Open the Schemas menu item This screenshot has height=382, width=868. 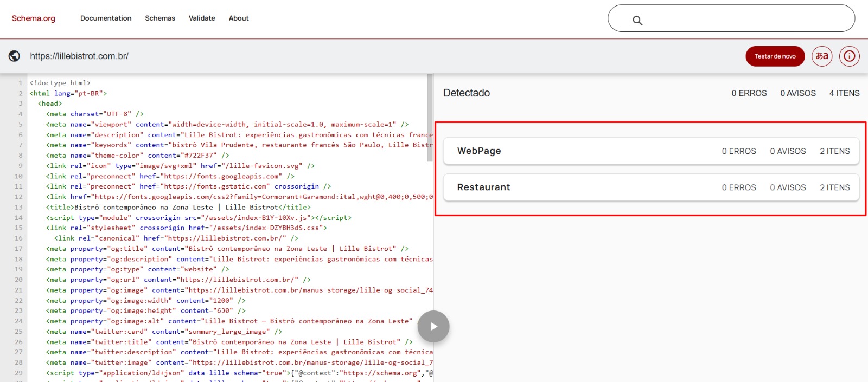pyautogui.click(x=160, y=18)
